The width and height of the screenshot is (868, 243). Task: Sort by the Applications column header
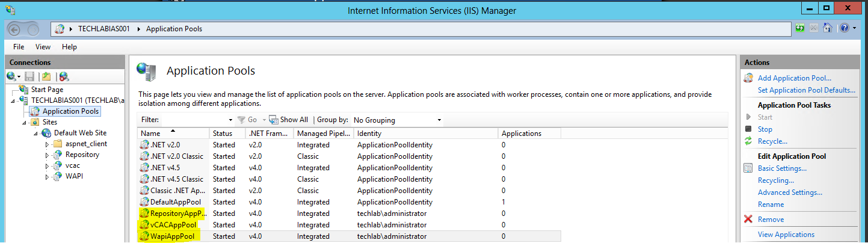[529, 133]
